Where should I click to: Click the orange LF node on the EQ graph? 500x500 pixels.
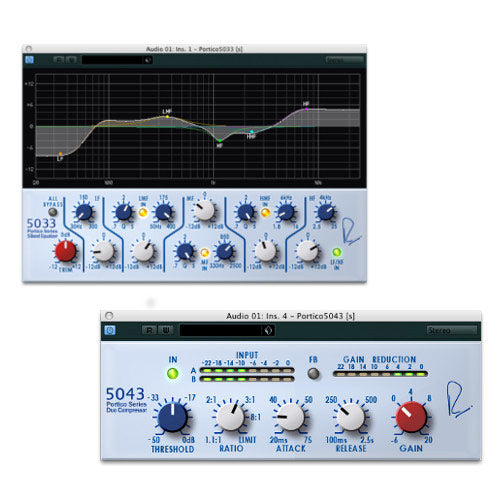(60, 154)
